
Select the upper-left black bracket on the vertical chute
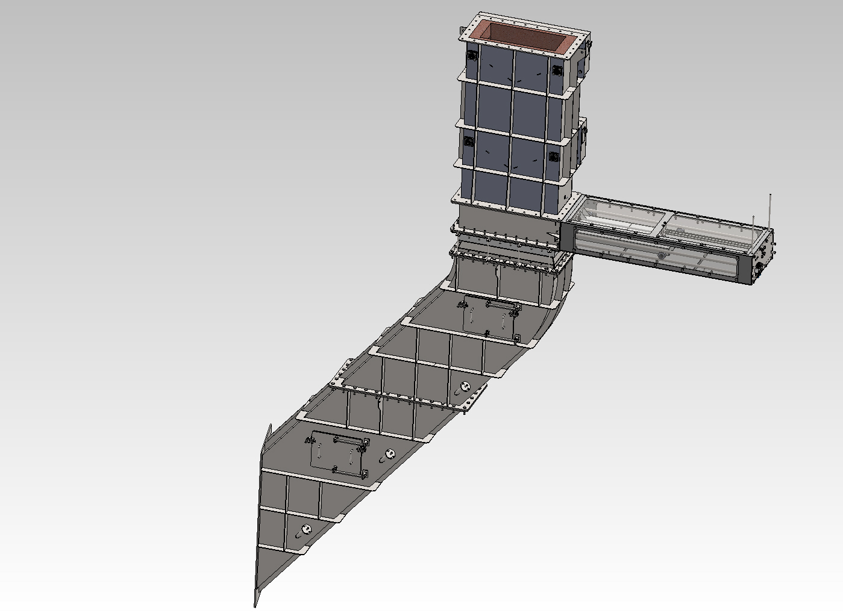tap(471, 56)
